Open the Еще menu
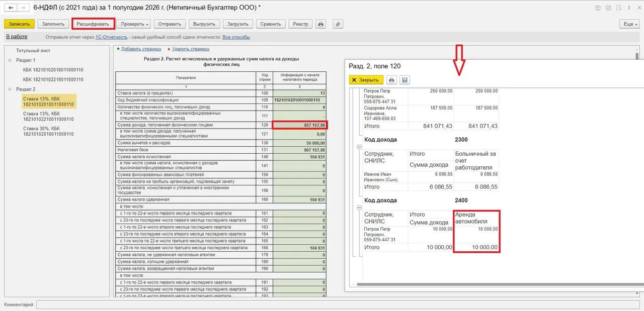This screenshot has height=311, width=644. [629, 24]
